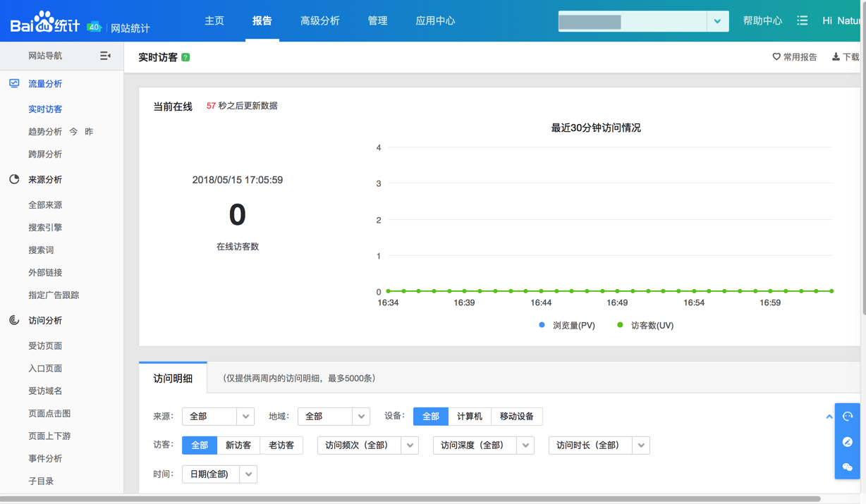Click the 下载 download icon
The height and width of the screenshot is (504, 866).
(836, 57)
